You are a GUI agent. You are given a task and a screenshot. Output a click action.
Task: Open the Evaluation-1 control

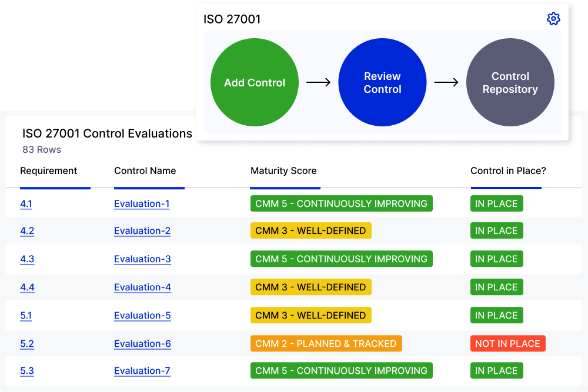[x=142, y=203]
